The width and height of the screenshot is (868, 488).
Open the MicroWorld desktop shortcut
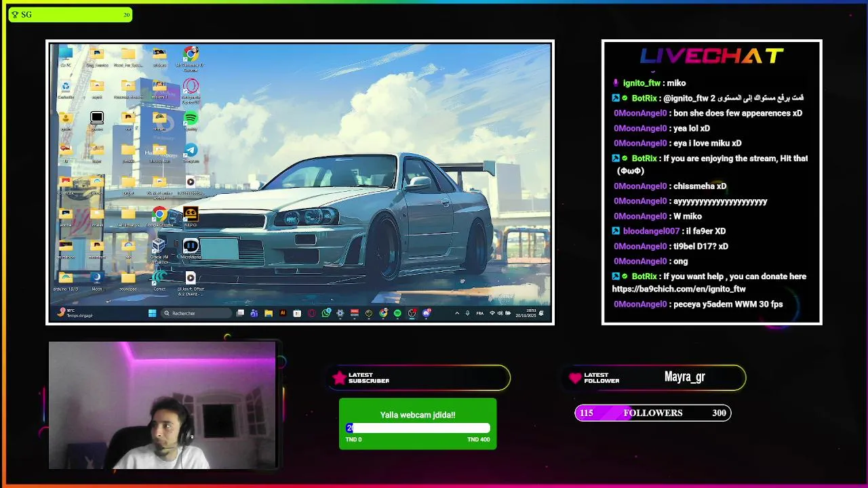coord(191,249)
